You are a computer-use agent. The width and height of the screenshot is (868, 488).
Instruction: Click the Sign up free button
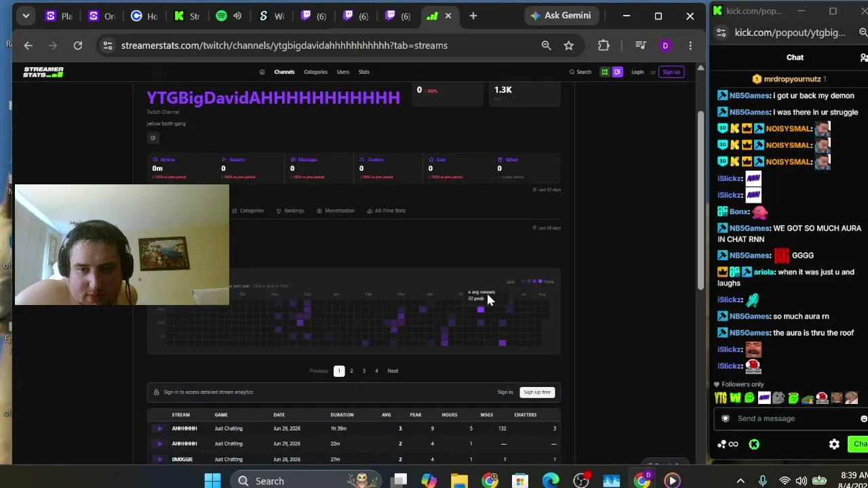coord(537,392)
